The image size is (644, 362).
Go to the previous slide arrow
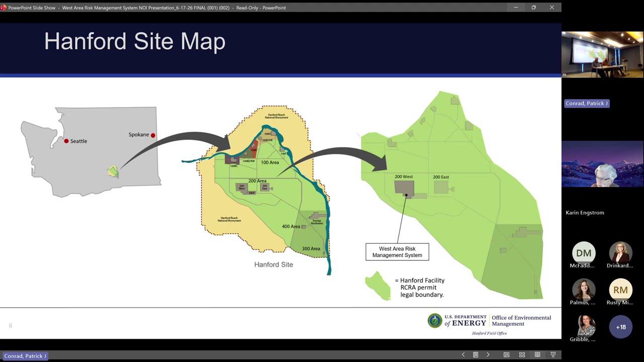[463, 355]
